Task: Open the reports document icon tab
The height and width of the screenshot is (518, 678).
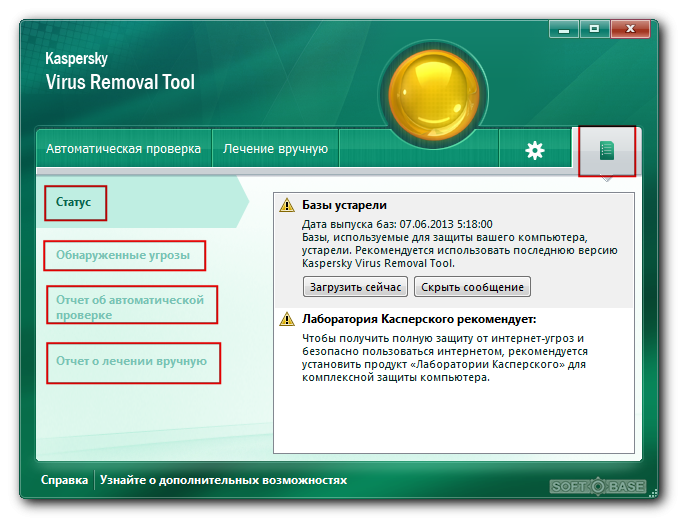Action: (x=607, y=150)
